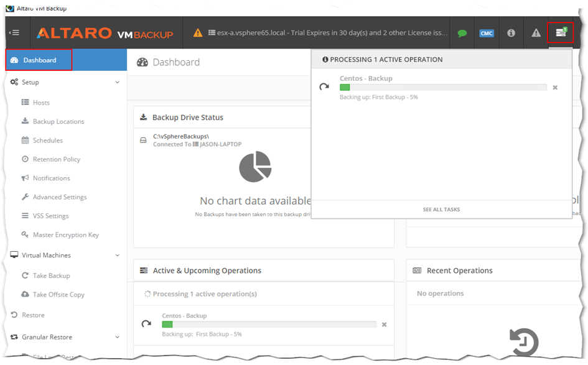Viewport: 588px width, 365px height.
Task: Select Take Backup in sidebar
Action: 52,276
